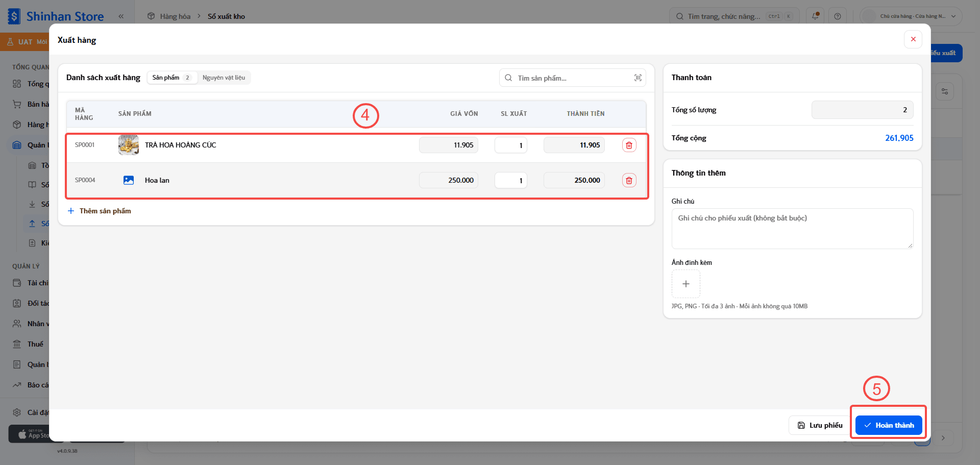Screen dimensions: 980x465
Task: Click the Lưu phiếu button
Action: pyautogui.click(x=820, y=425)
